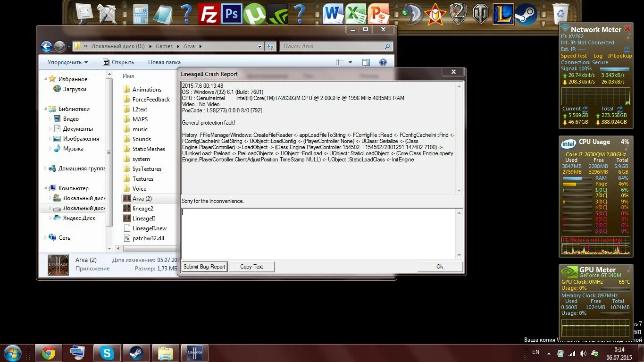Click the EN language indicator
This screenshot has width=644, height=362.
coord(535,352)
